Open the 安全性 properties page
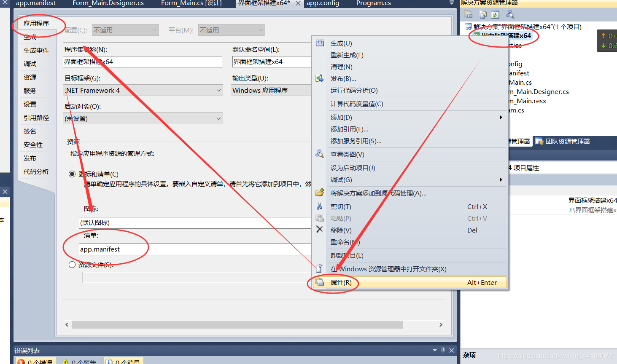Screen dimensions: 617x364 (33, 145)
